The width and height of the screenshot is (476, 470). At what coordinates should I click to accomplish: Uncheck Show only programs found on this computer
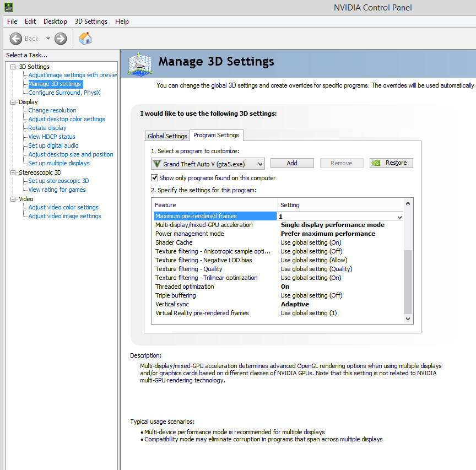155,178
